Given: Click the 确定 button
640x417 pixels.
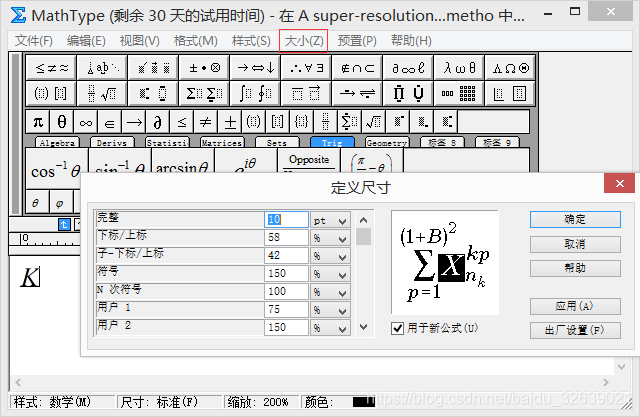Looking at the screenshot, I should tap(575, 220).
